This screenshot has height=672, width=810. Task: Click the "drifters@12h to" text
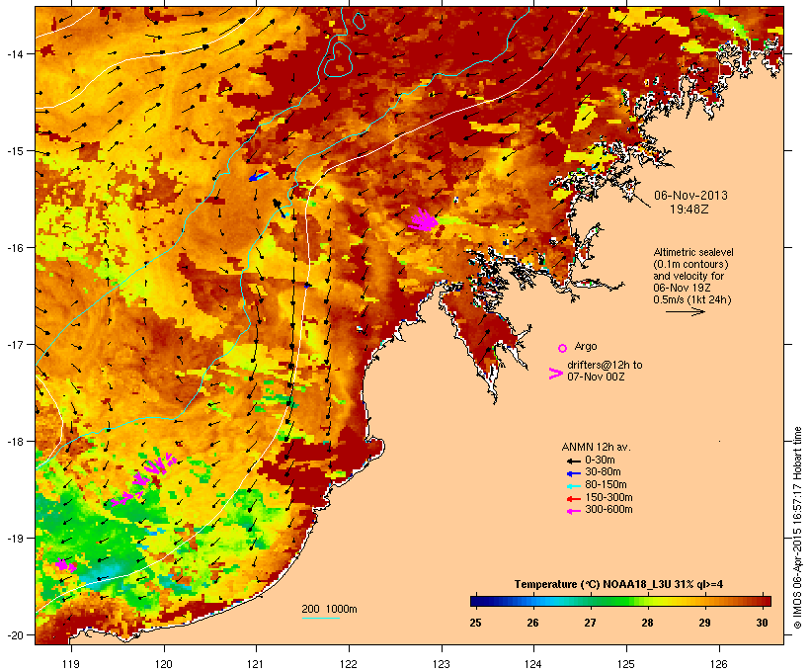tap(605, 365)
